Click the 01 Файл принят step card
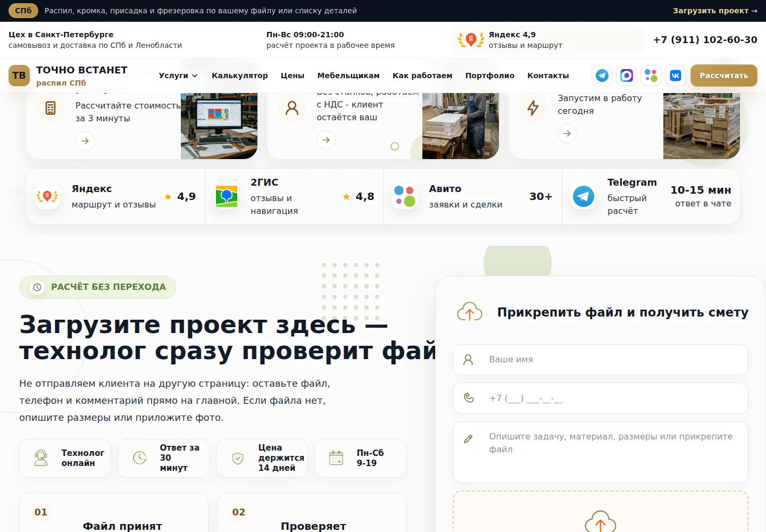Image resolution: width=766 pixels, height=532 pixels. click(x=114, y=513)
